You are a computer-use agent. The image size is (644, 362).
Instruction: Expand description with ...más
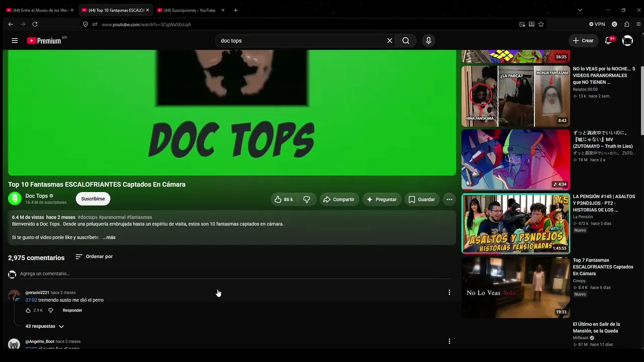pyautogui.click(x=109, y=237)
